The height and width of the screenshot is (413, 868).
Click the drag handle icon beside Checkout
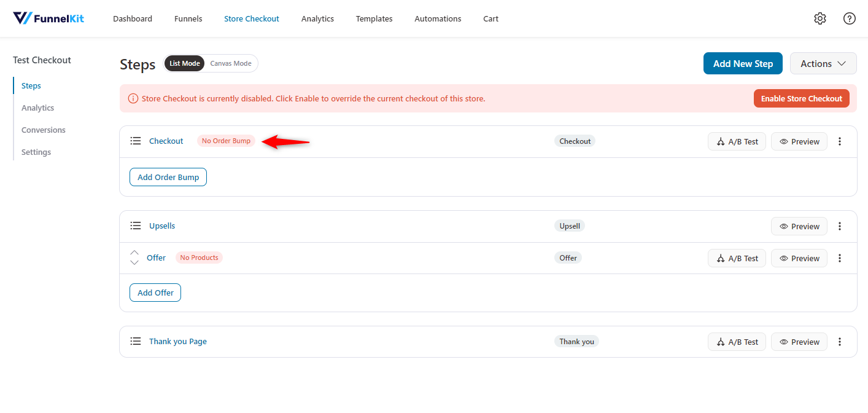[136, 141]
